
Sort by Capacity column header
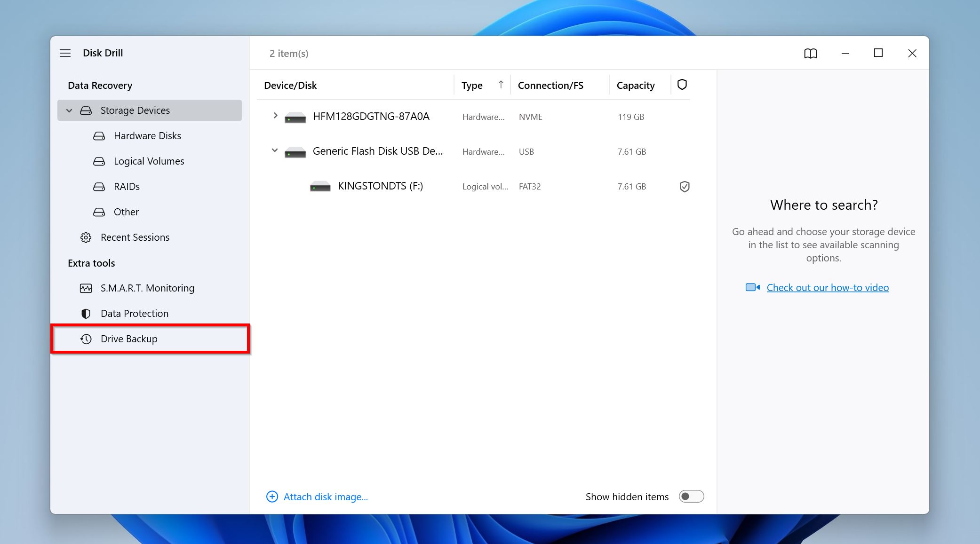click(x=636, y=86)
